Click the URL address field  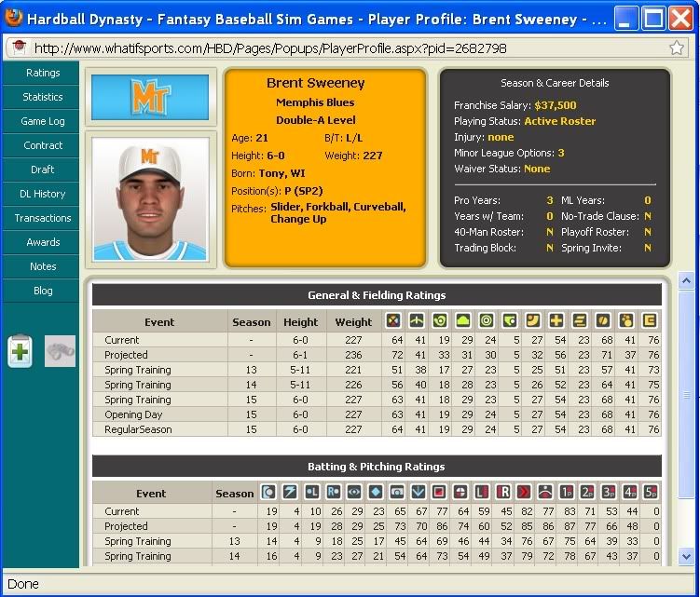(x=336, y=47)
